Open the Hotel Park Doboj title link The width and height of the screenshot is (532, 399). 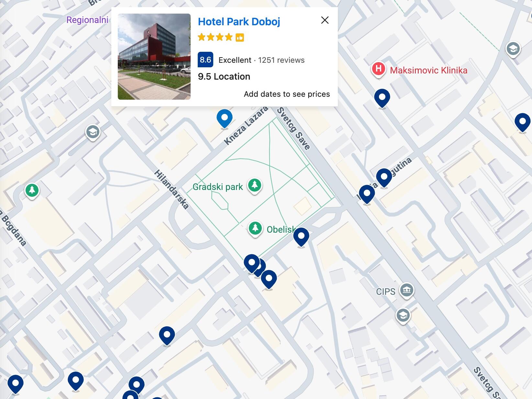[239, 22]
